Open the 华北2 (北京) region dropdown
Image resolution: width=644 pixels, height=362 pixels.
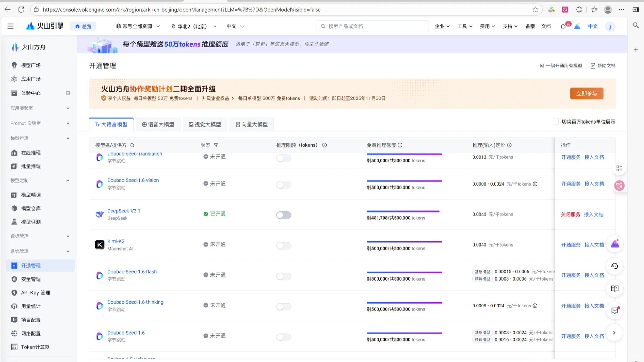(194, 26)
